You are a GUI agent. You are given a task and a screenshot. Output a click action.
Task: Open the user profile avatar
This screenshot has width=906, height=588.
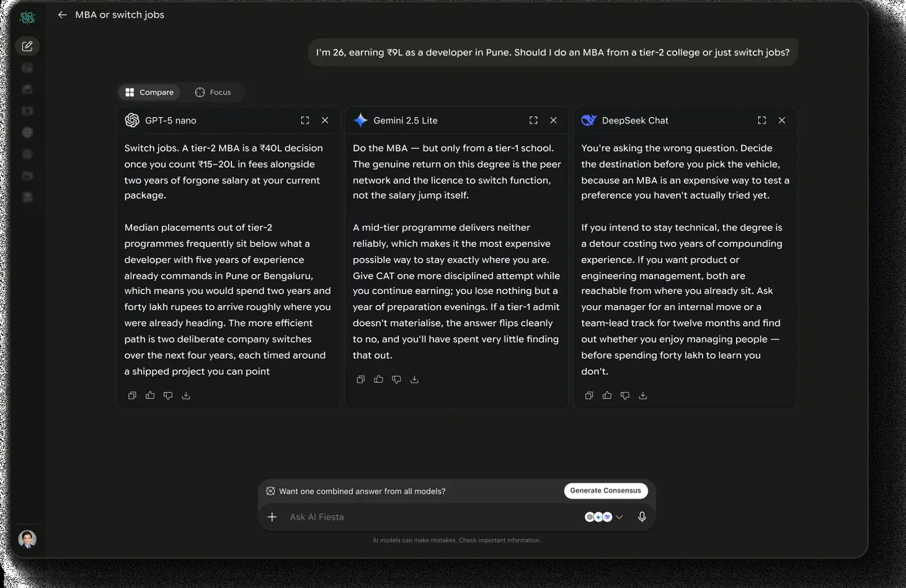(x=27, y=539)
